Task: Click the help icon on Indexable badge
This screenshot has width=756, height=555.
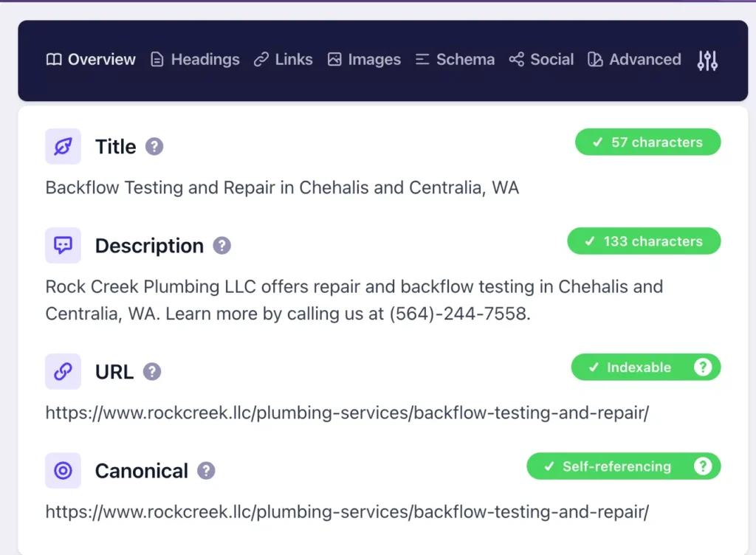Action: [x=703, y=367]
